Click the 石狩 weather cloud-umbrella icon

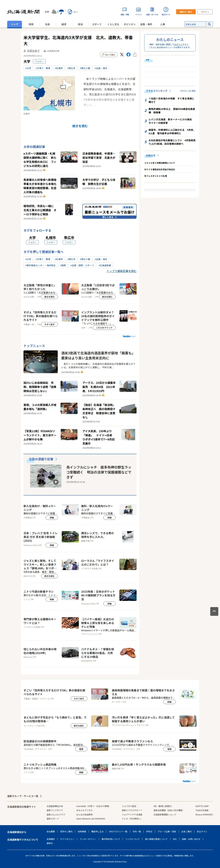pos(58,12)
